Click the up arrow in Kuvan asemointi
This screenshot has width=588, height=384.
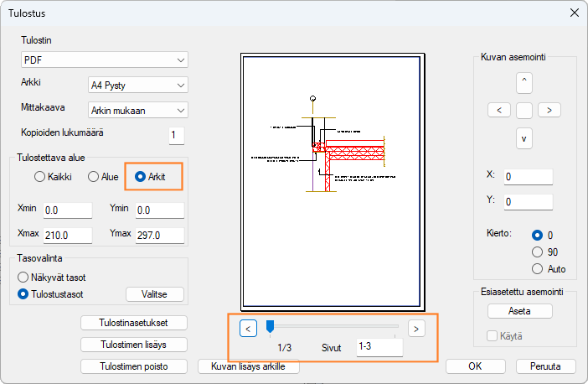524,82
